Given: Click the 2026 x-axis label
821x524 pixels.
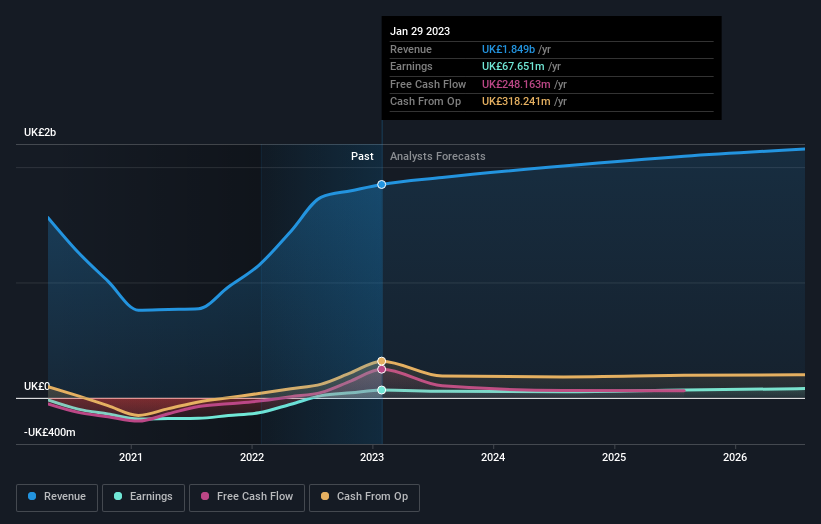Looking at the screenshot, I should 735,458.
